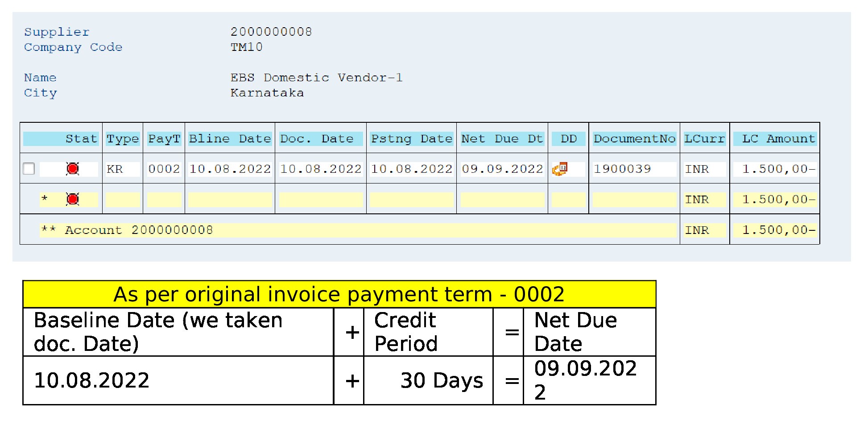Click the LCurr column header
This screenshot has height=421, width=868.
[x=704, y=139]
